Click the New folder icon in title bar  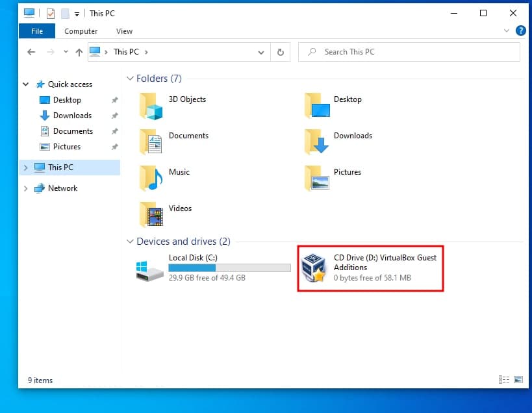pyautogui.click(x=65, y=14)
